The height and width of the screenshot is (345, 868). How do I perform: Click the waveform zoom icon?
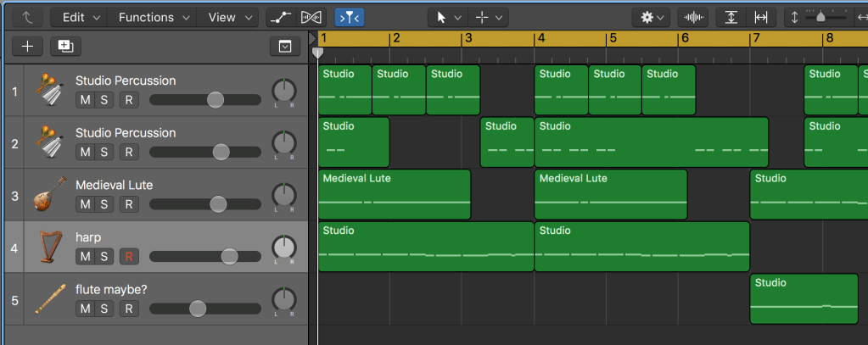click(x=695, y=17)
